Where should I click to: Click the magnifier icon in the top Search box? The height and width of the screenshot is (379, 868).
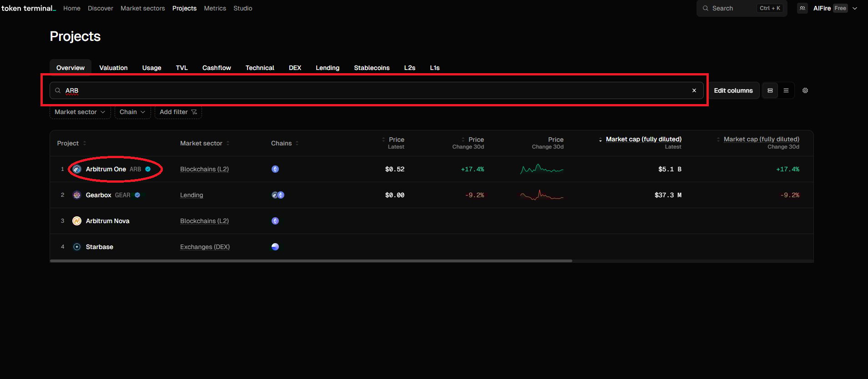706,8
